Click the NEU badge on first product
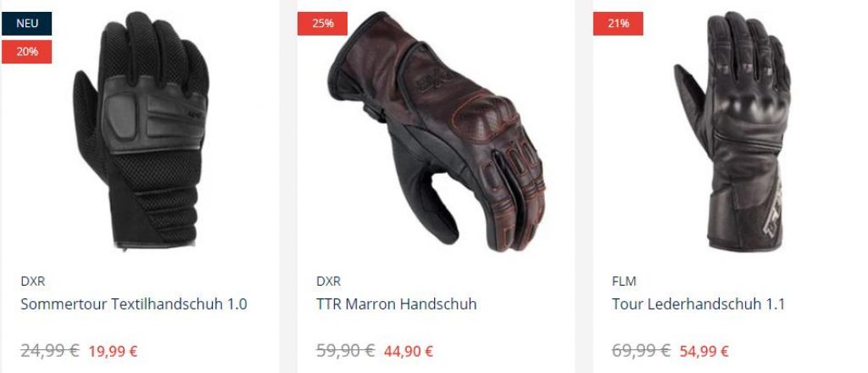868x373 pixels. click(x=26, y=24)
